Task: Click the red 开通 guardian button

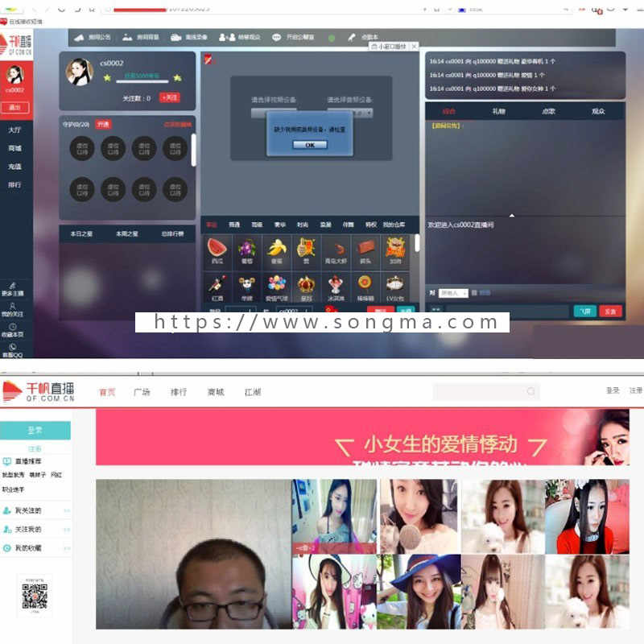Action: 103,124
